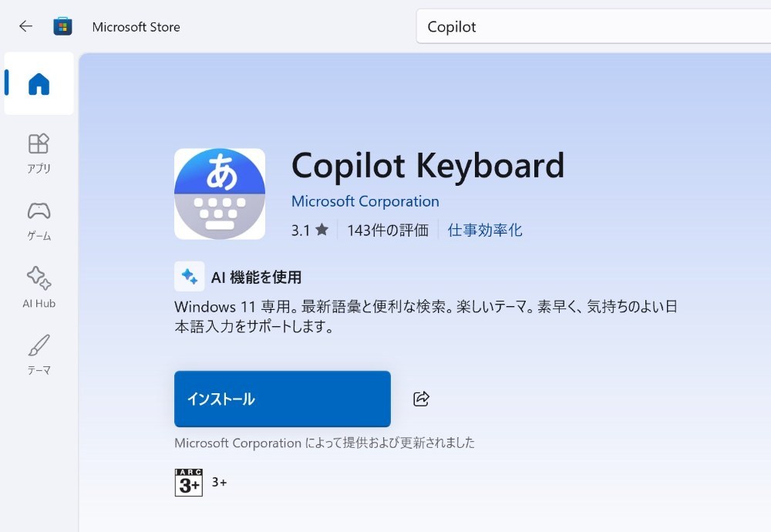Screen dimensions: 771x532
Task: Go back with the arrow icon
Action: click(x=25, y=26)
